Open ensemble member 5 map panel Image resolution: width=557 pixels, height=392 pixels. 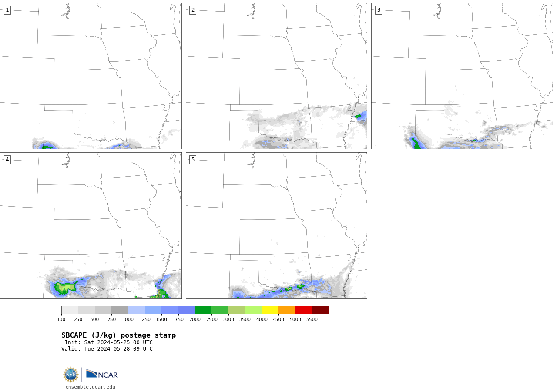pyautogui.click(x=276, y=225)
